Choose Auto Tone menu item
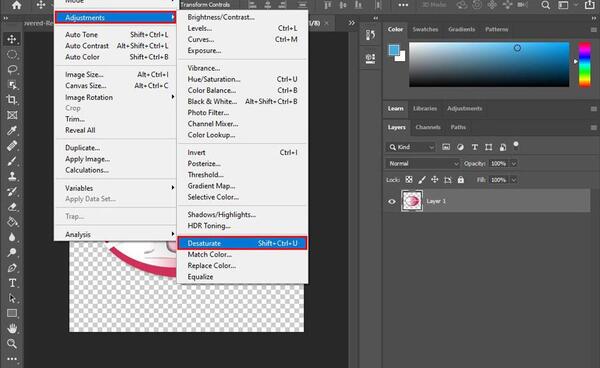Image resolution: width=600 pixels, height=368 pixels. 115,34
